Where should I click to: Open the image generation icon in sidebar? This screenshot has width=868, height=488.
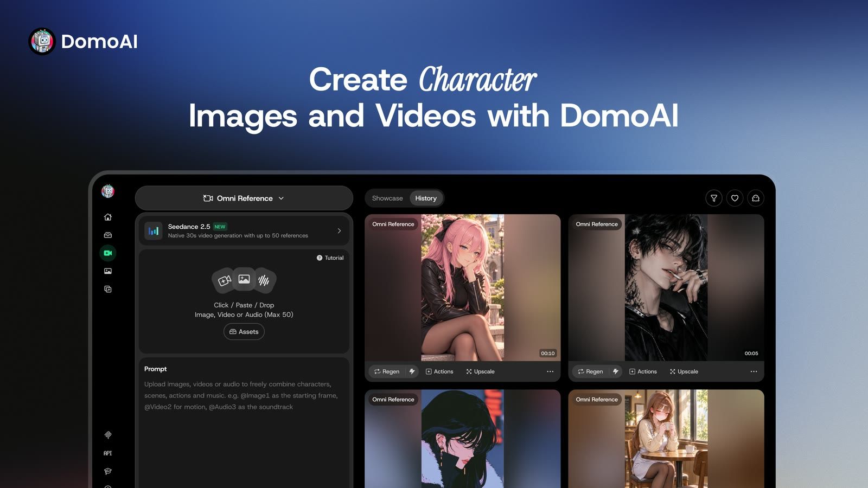point(108,271)
